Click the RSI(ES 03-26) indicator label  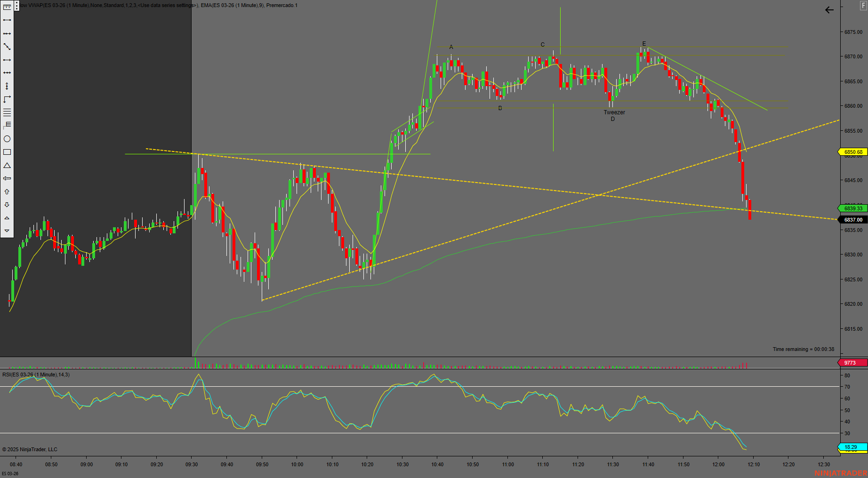[36, 374]
